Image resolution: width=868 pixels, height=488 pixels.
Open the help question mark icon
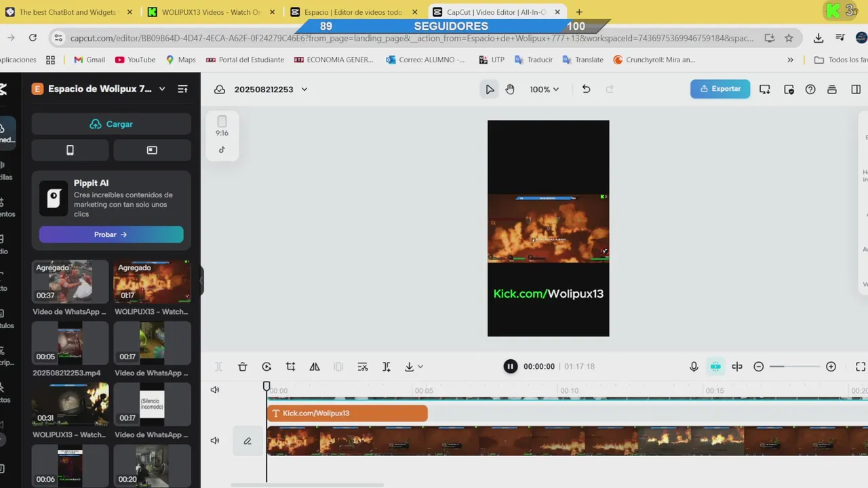click(x=810, y=89)
